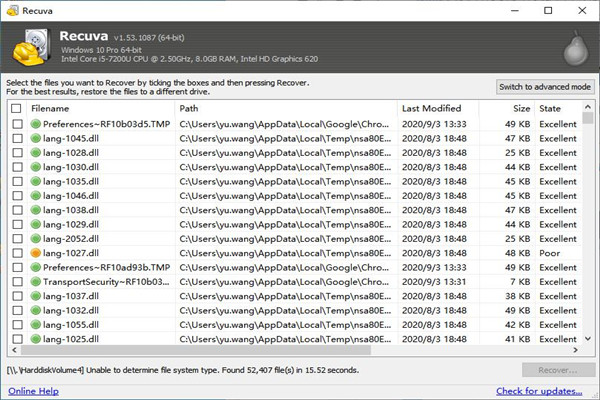This screenshot has height=400, width=600.
Task: Select the lang-1037.dll filename
Action: point(71,296)
